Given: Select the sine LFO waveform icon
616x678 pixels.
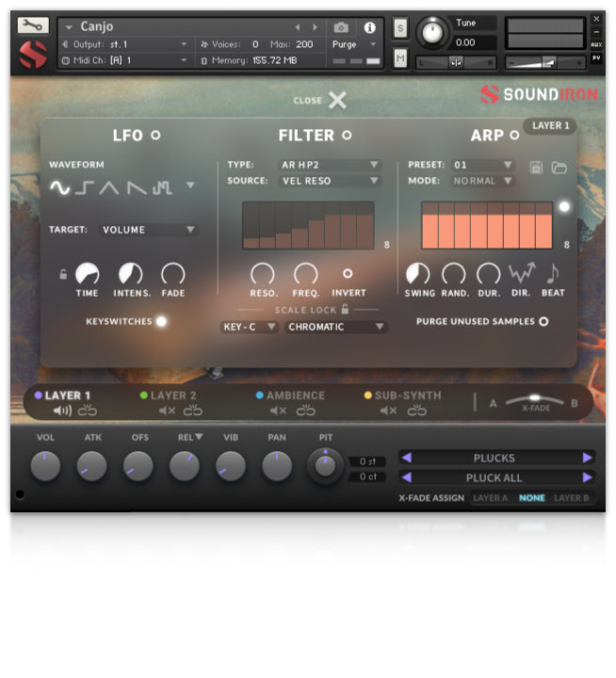Looking at the screenshot, I should coord(59,187).
